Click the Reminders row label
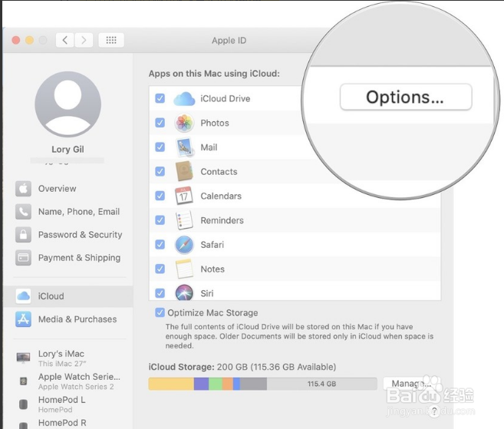504x429 pixels. (222, 220)
